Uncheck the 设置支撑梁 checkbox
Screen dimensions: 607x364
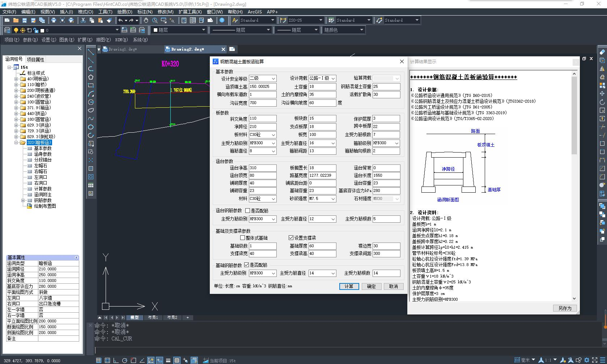[291, 238]
